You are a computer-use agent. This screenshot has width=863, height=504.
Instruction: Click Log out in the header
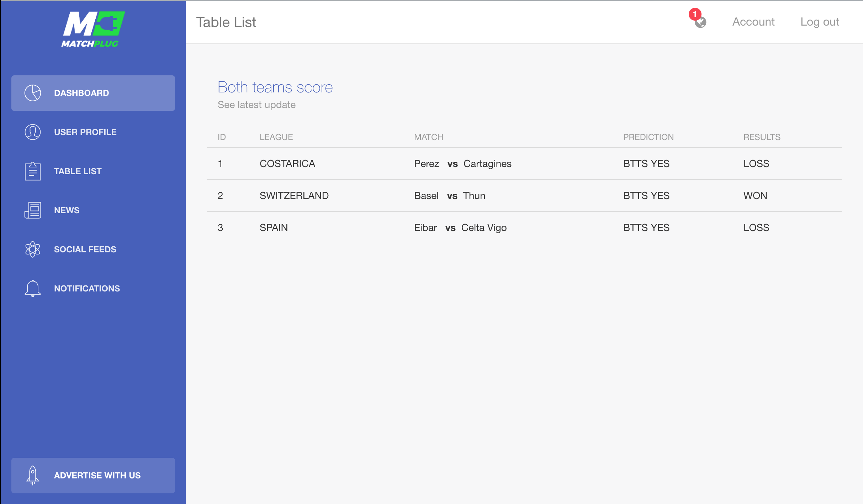point(820,22)
